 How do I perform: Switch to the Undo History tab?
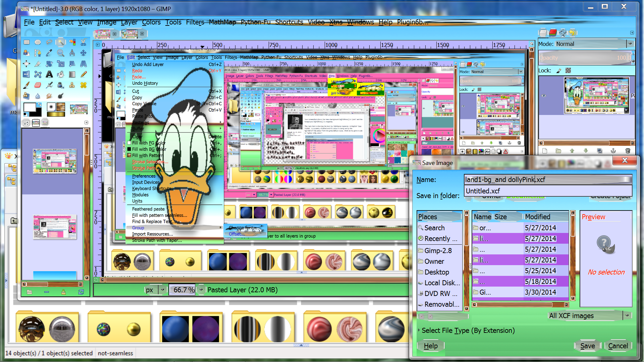(572, 33)
